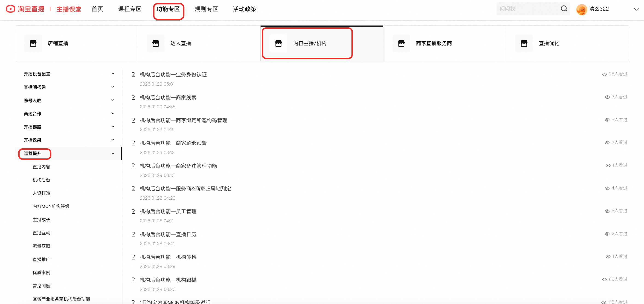This screenshot has height=304, width=644.
Task: Click the Taobao Live logo icon
Action: [11, 9]
